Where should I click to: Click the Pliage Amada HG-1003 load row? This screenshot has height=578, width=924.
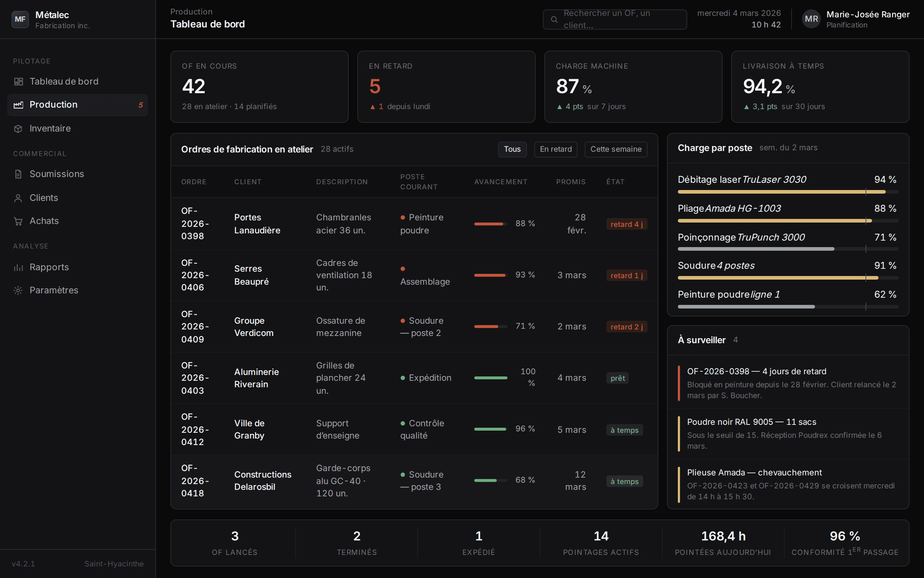[788, 214]
